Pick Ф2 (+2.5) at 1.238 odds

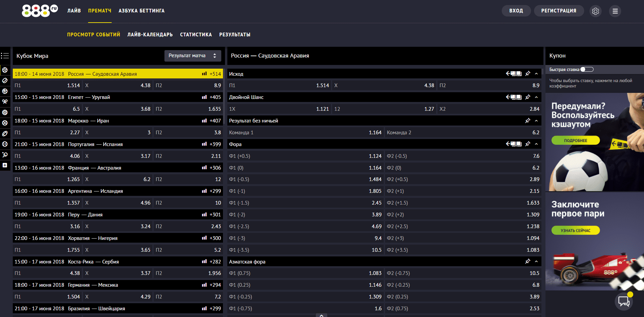(x=463, y=226)
